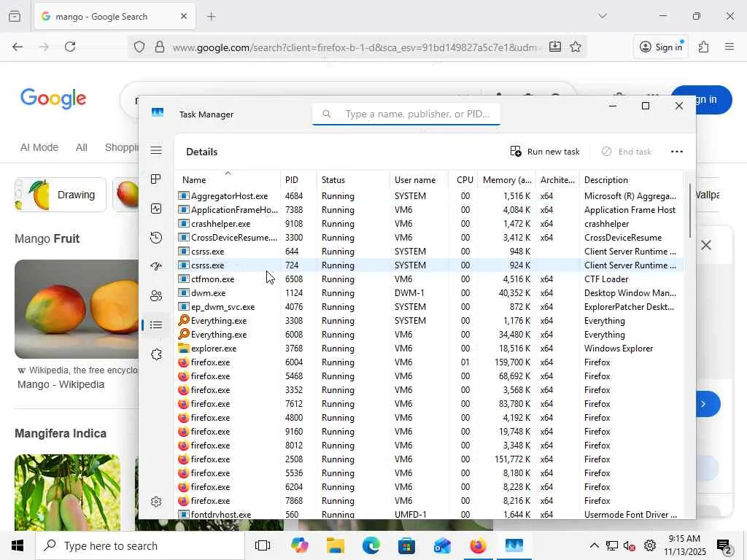747x560 pixels.
Task: Select csrss.exe row with PID 644
Action: [x=429, y=251]
